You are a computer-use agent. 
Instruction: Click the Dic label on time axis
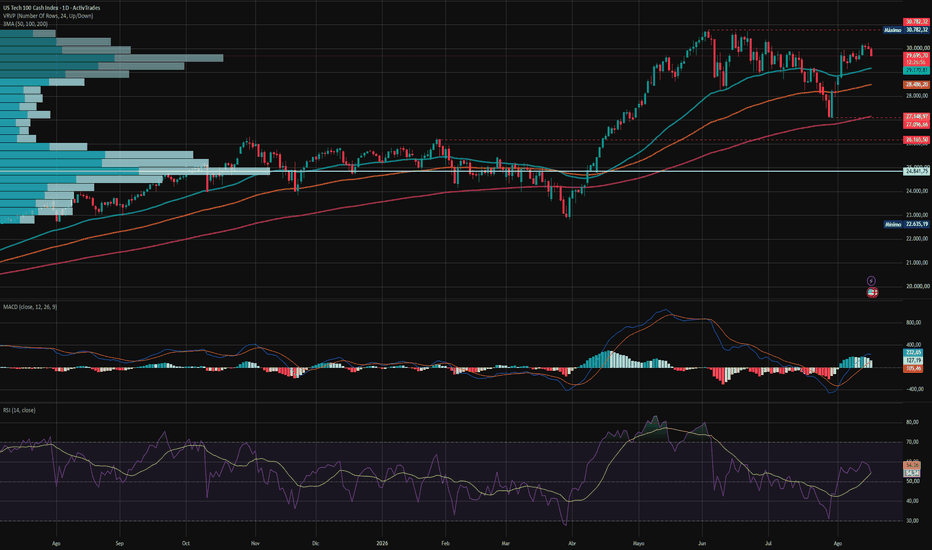tap(316, 543)
